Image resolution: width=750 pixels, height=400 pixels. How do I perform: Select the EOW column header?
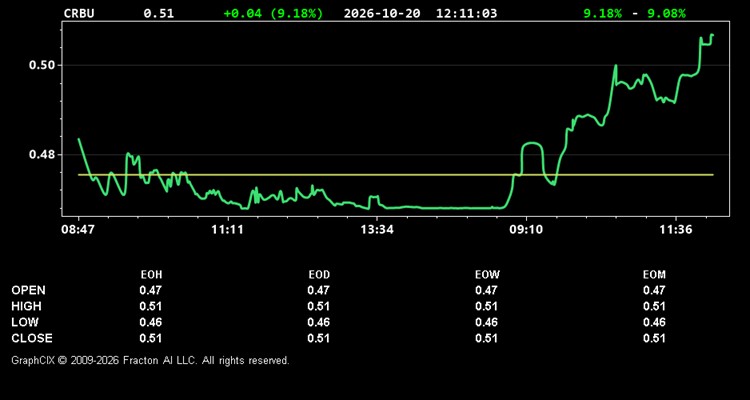coord(487,275)
